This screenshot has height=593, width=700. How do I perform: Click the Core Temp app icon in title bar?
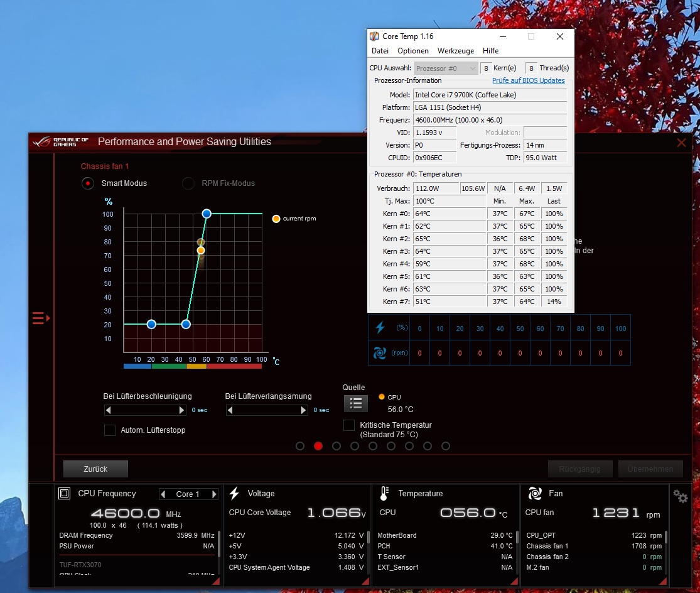click(374, 36)
